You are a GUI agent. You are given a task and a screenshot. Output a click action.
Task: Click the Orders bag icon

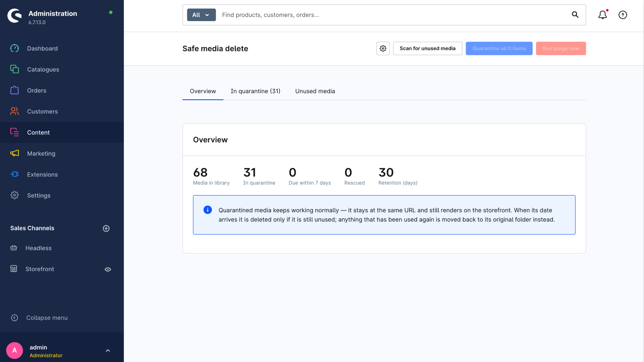pyautogui.click(x=14, y=90)
